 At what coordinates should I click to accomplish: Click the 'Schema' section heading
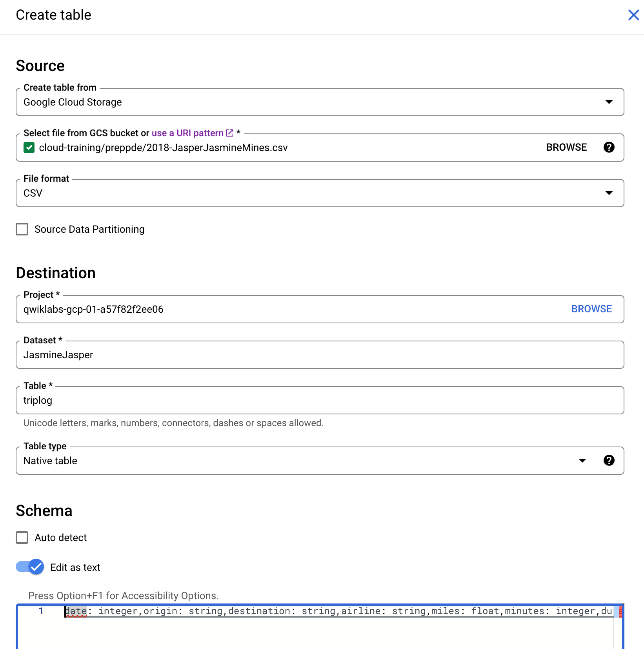(44, 510)
